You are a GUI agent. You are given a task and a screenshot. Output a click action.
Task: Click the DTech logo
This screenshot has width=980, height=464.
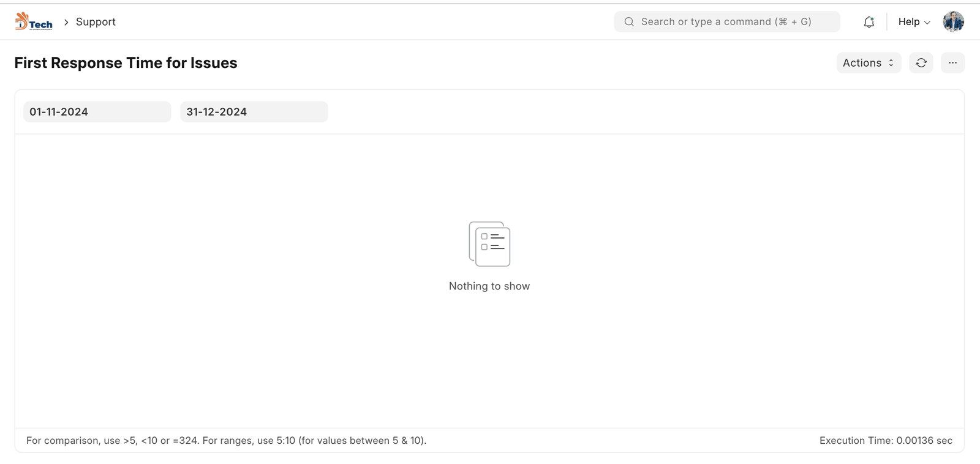pos(34,22)
